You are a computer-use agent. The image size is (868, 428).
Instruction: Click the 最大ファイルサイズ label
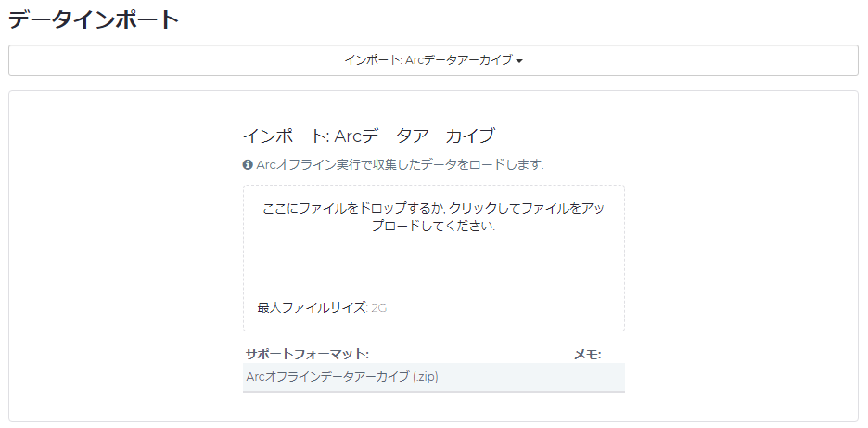[311, 307]
